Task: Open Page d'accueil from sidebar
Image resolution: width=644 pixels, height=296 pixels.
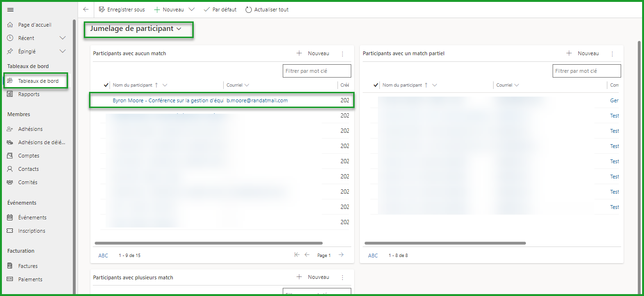Action: click(34, 25)
